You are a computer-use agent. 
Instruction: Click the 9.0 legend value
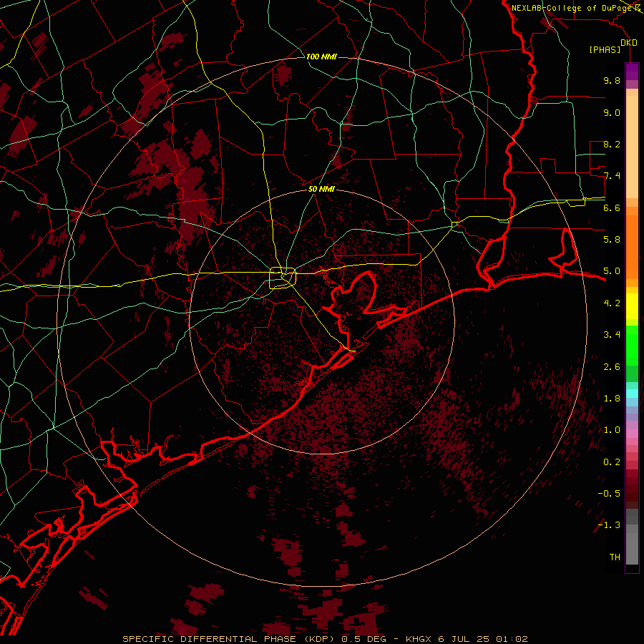point(612,112)
